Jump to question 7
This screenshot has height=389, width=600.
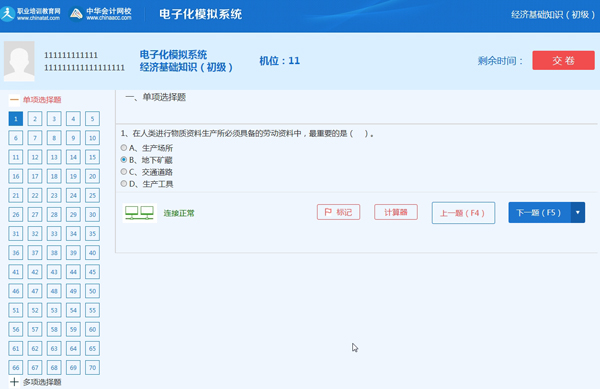35,138
